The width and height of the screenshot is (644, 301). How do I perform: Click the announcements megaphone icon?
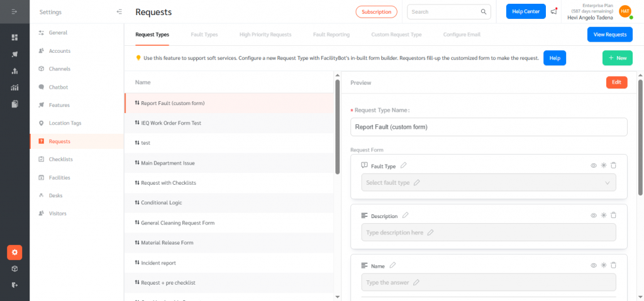553,11
